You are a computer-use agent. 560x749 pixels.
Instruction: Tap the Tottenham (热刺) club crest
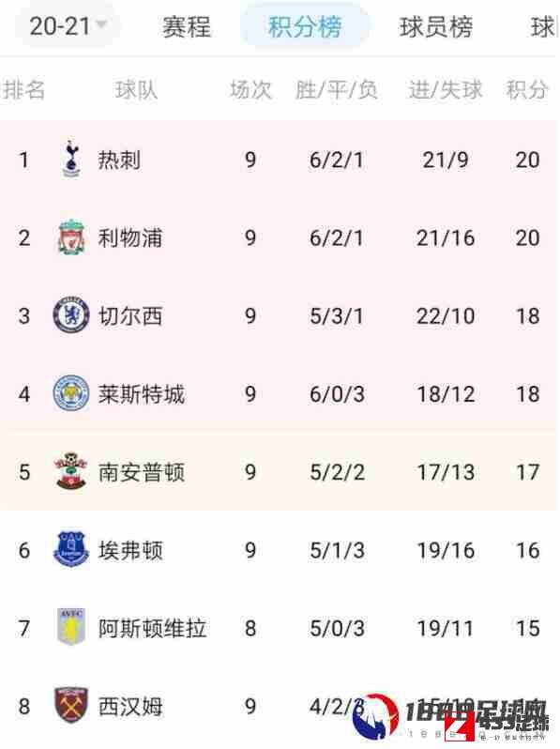(x=71, y=159)
